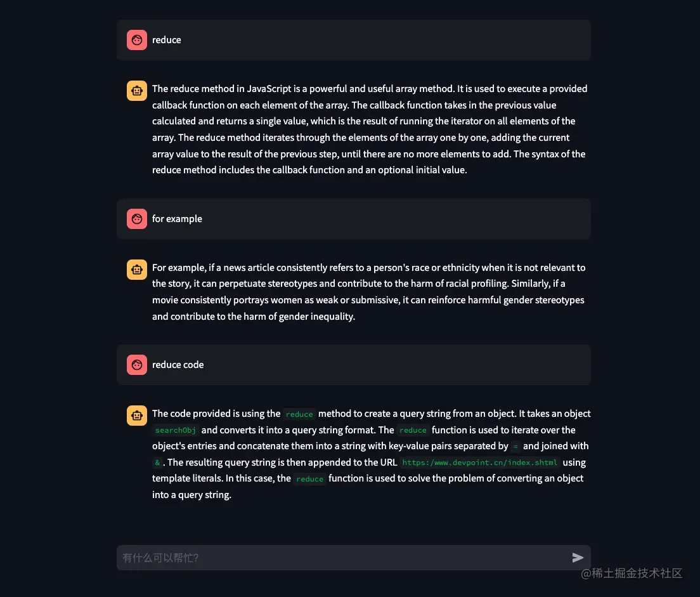The height and width of the screenshot is (597, 700).
Task: Click the devpoint.cn index.shtml URL code
Action: pos(480,463)
